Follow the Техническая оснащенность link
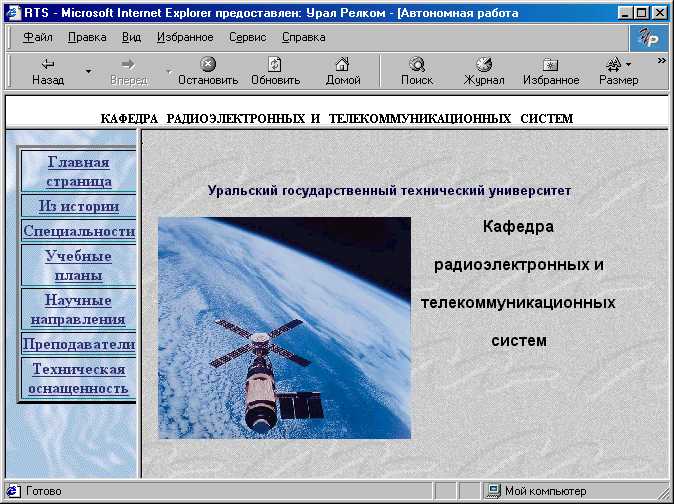The width and height of the screenshot is (674, 504). [78, 379]
